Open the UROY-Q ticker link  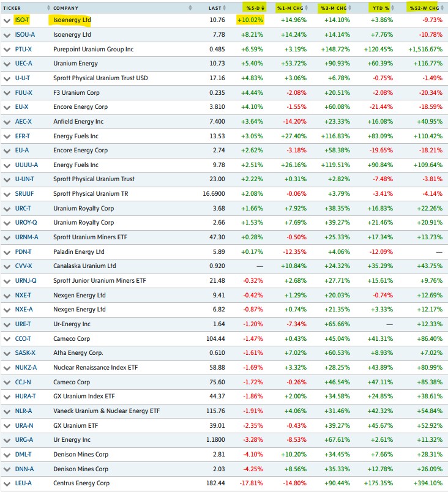[26, 223]
